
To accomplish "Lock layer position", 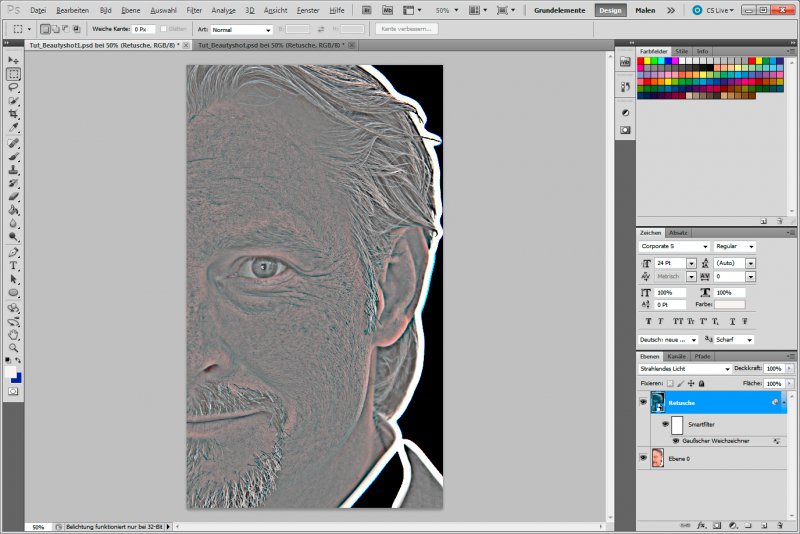I will coord(691,383).
